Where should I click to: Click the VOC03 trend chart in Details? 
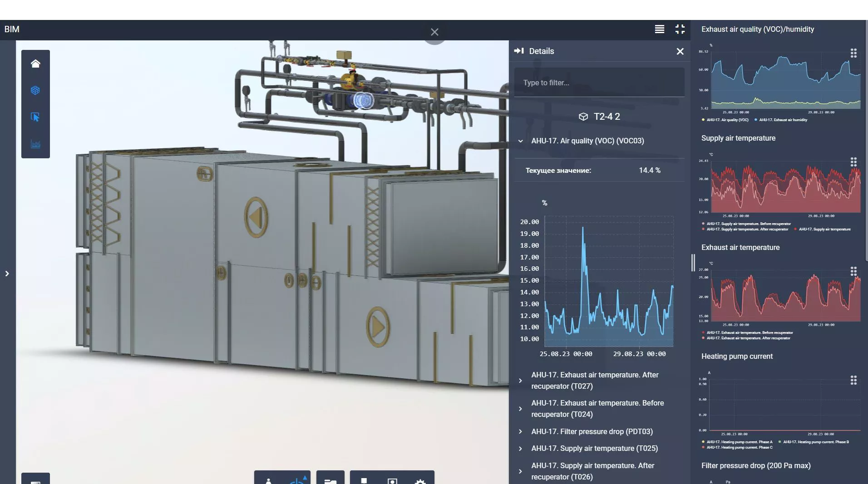click(x=608, y=281)
